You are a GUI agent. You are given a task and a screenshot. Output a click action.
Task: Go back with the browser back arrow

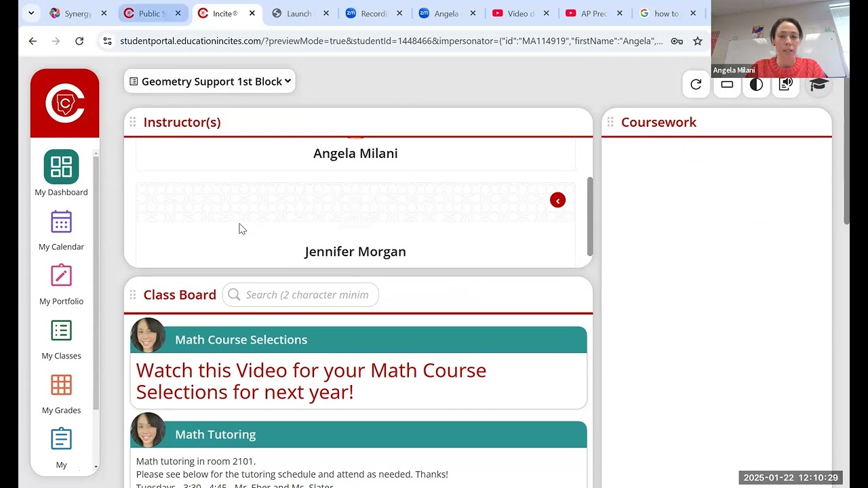33,41
